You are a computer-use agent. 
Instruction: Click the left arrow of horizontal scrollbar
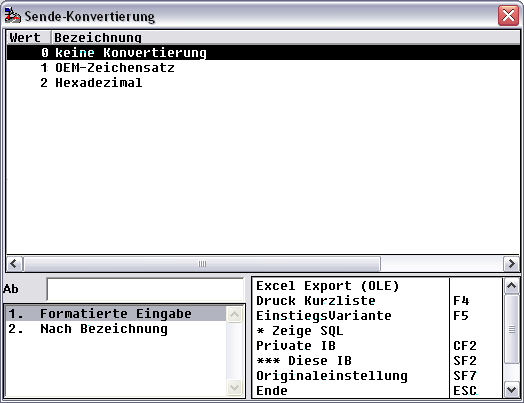click(14, 264)
